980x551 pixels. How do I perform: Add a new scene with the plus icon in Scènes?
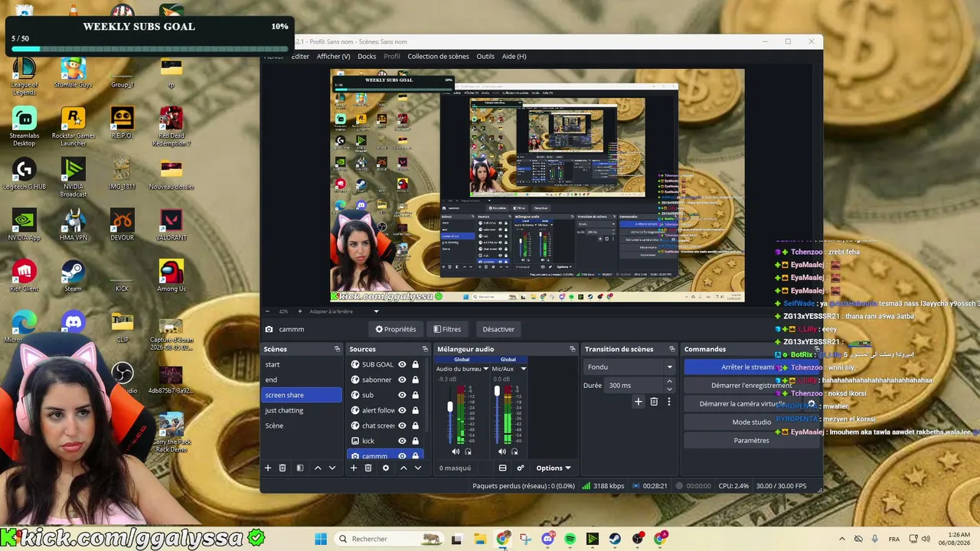pyautogui.click(x=268, y=468)
